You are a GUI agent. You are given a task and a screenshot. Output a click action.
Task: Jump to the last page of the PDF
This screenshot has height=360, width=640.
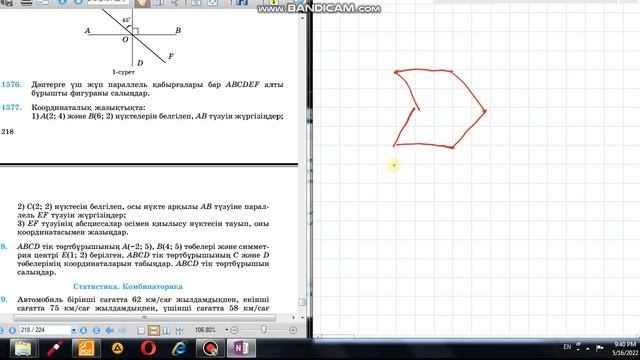pos(96,330)
